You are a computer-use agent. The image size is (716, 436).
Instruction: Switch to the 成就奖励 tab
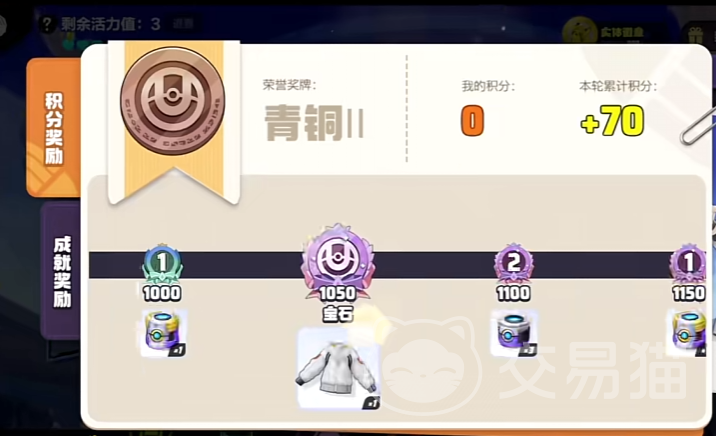[61, 271]
